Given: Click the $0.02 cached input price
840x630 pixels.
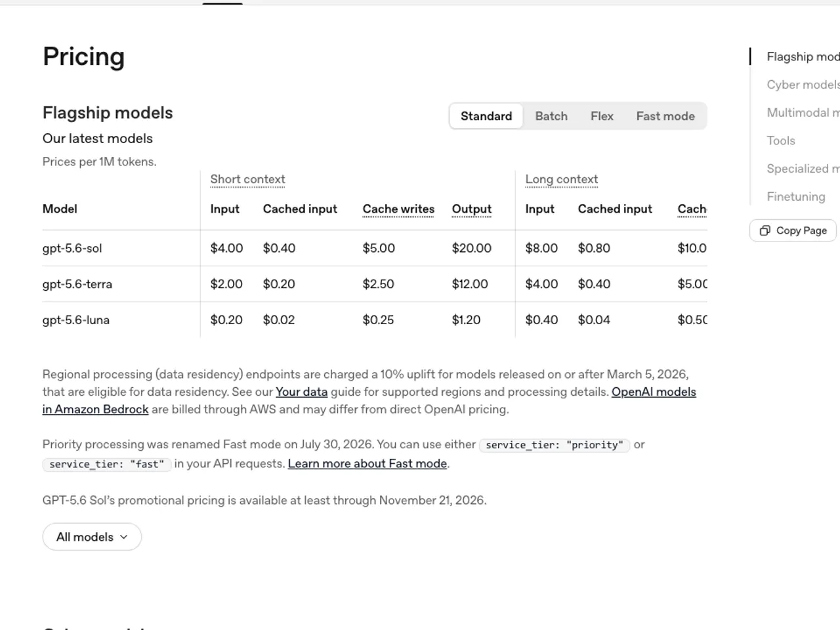Looking at the screenshot, I should [279, 320].
